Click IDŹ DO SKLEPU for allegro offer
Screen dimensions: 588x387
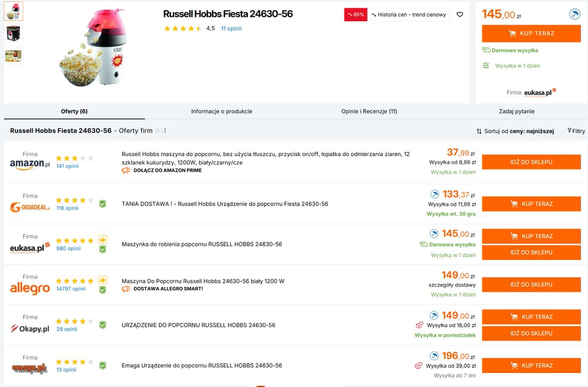click(x=531, y=284)
